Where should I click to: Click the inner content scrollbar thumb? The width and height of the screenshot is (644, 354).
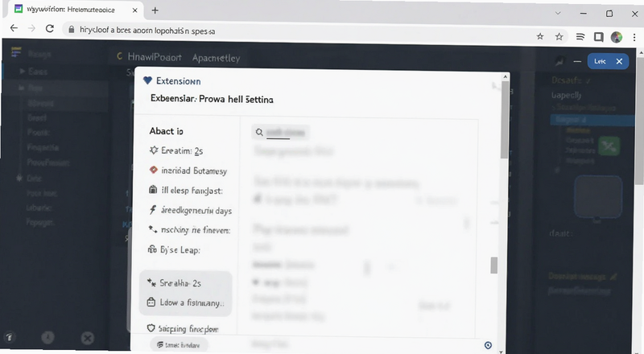(494, 265)
